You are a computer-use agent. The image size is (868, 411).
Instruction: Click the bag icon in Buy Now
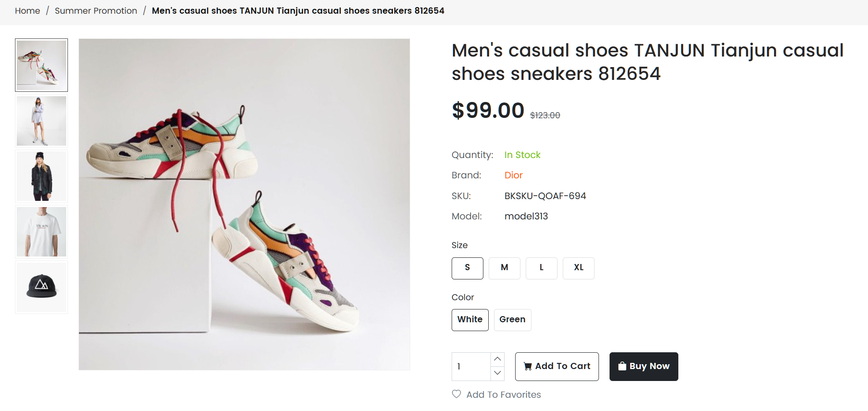tap(622, 366)
